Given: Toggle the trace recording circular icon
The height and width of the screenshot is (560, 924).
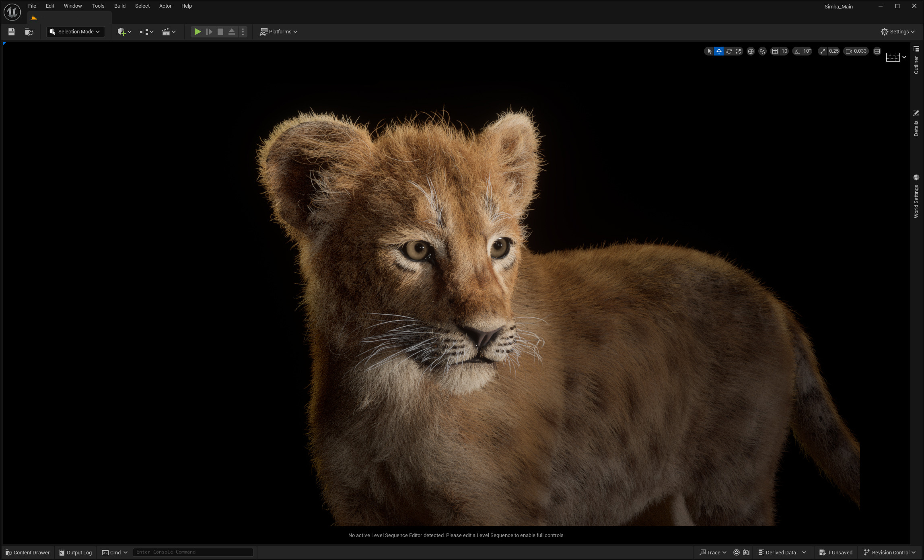Looking at the screenshot, I should click(x=737, y=552).
